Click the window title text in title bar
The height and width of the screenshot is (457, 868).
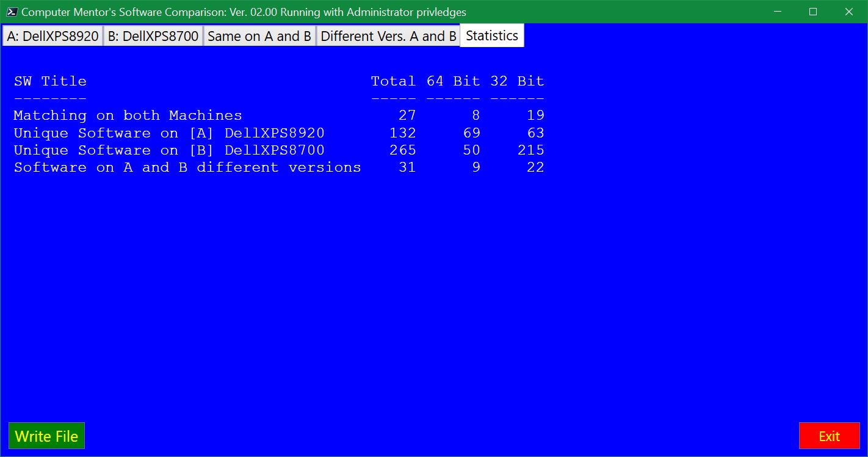[x=244, y=12]
